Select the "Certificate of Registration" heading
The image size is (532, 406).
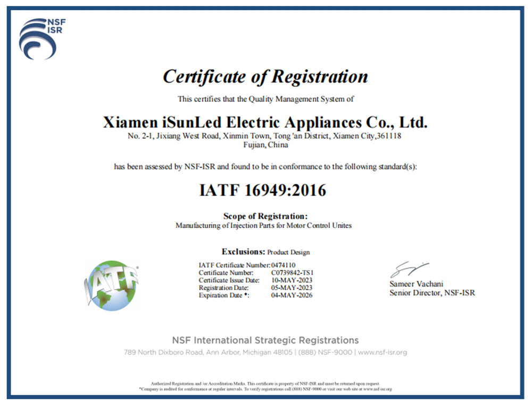[x=265, y=76]
